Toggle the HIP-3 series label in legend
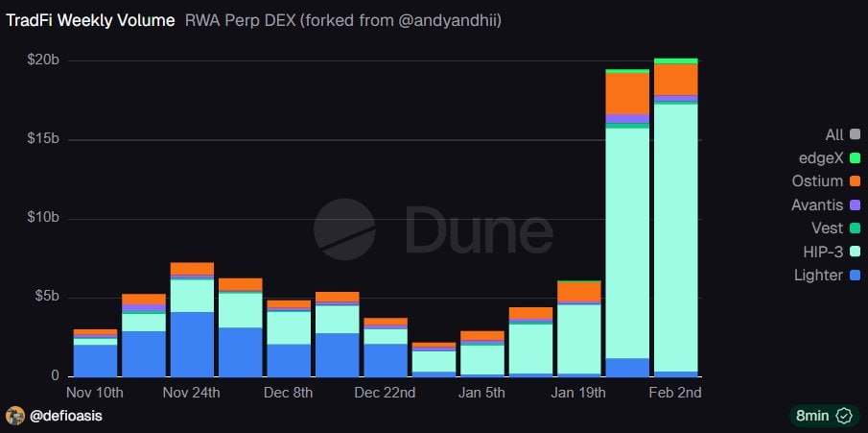The height and width of the screenshot is (433, 868). 820,252
